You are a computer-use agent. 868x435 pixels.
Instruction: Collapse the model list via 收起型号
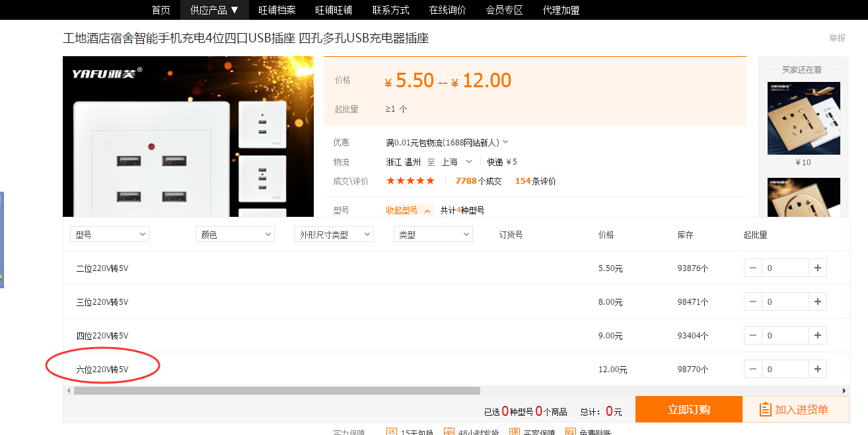tap(408, 210)
